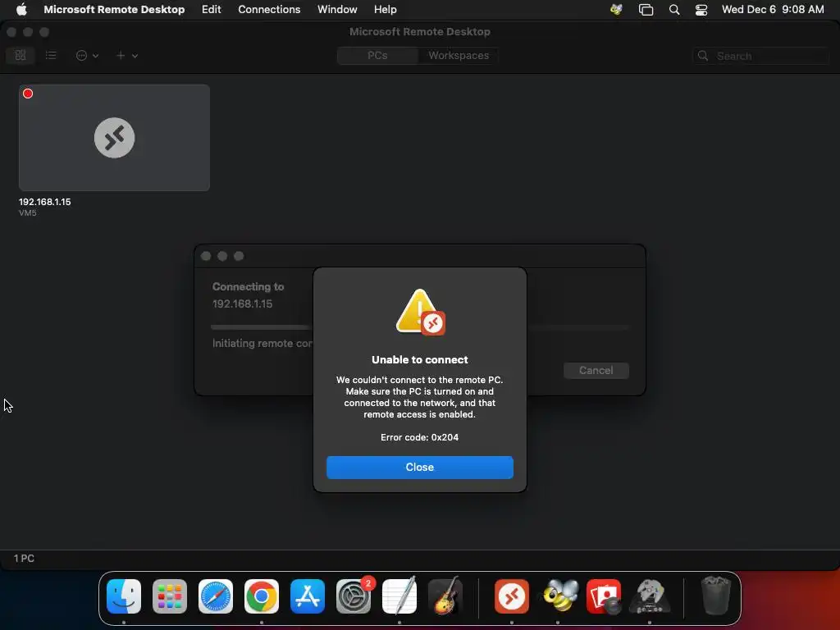Open the Connections menu
Screen dimensions: 840x630
click(269, 9)
